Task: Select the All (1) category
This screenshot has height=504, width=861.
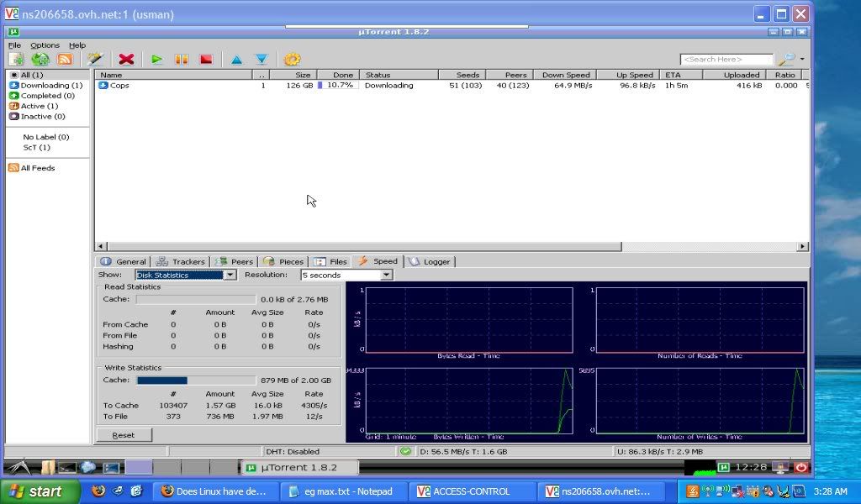Action: 48,75
